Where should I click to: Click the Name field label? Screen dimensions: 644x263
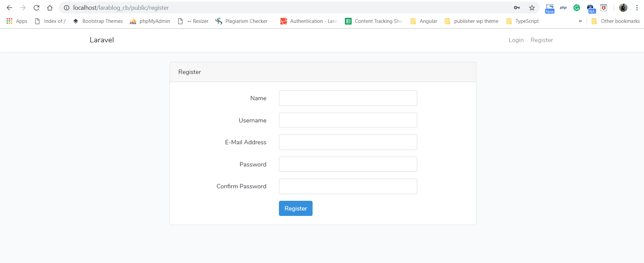(x=258, y=98)
